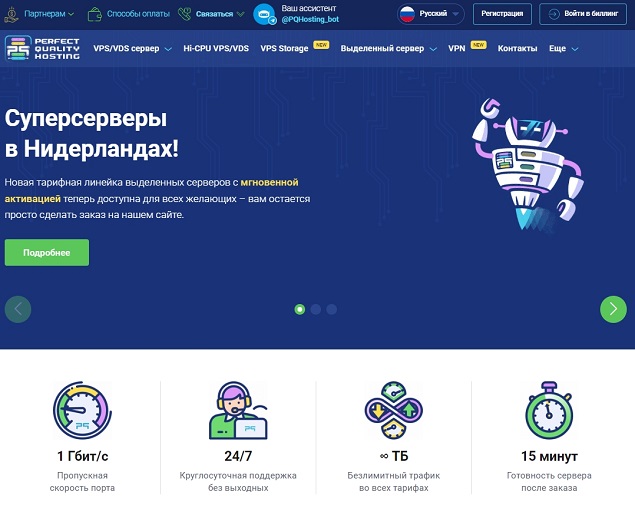
Task: Click the 1 Гбит/с text
Action: tap(83, 456)
